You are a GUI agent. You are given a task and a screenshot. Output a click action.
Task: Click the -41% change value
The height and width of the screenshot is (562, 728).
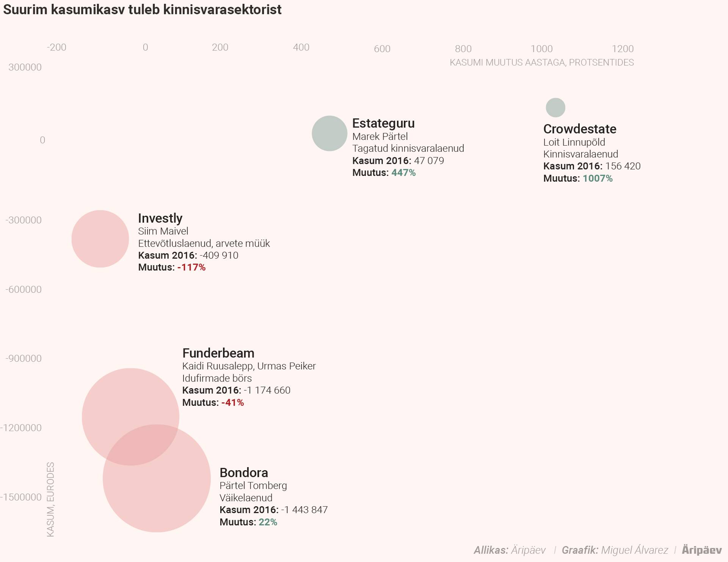(x=232, y=402)
